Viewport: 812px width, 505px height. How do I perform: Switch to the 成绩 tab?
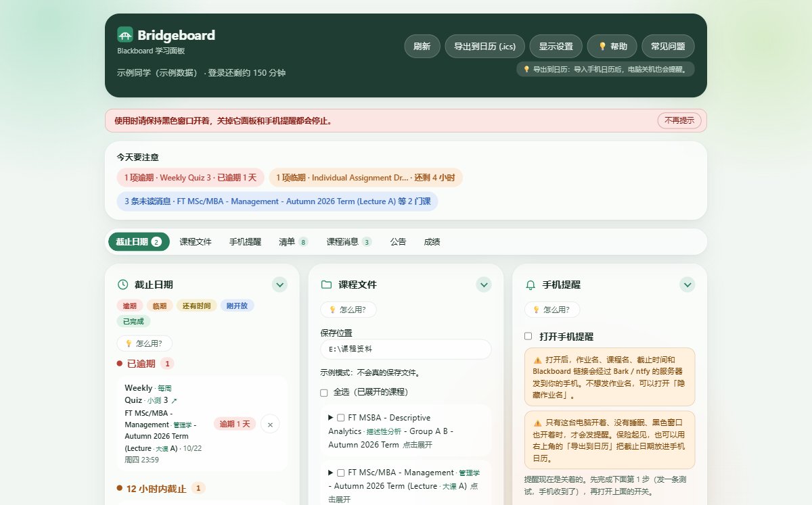tap(432, 241)
